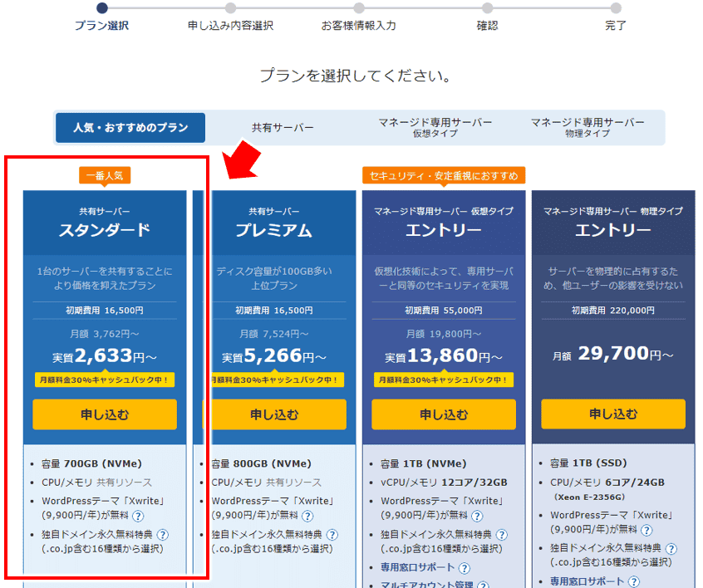Click the 実質5,266円〜 price
This screenshot has width=703, height=588.
(x=274, y=355)
